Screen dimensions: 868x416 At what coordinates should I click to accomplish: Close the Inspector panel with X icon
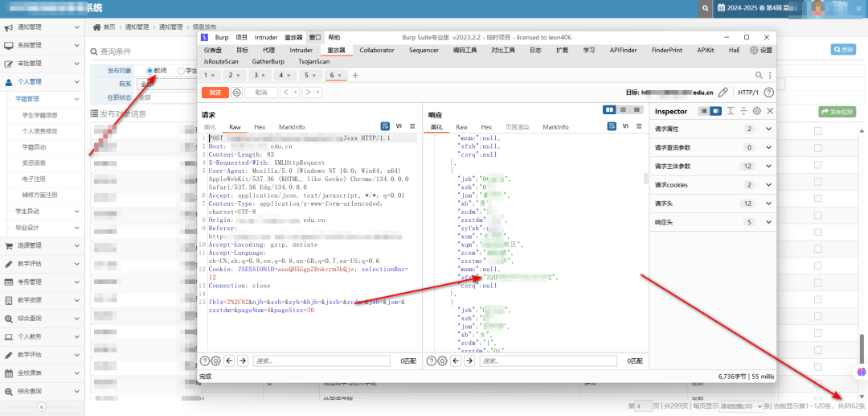click(x=769, y=111)
